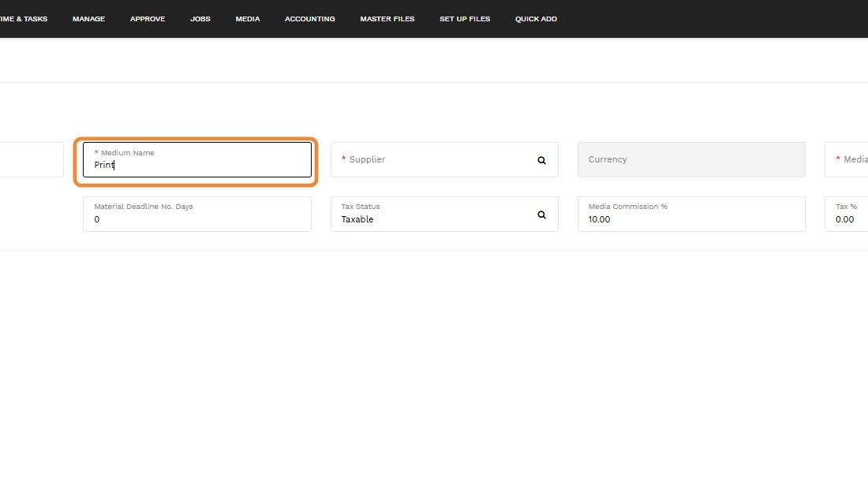Select the Set Up Files menu
This screenshot has width=868, height=485.
pyautogui.click(x=465, y=19)
